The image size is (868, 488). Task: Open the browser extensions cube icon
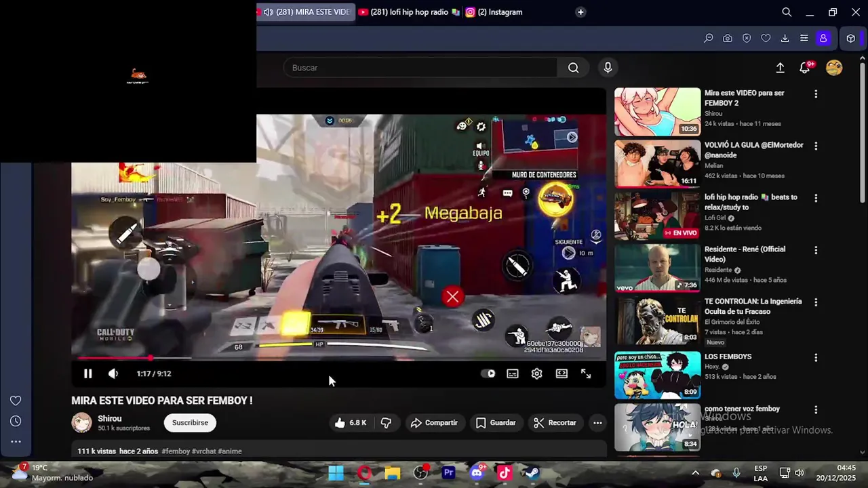point(851,38)
